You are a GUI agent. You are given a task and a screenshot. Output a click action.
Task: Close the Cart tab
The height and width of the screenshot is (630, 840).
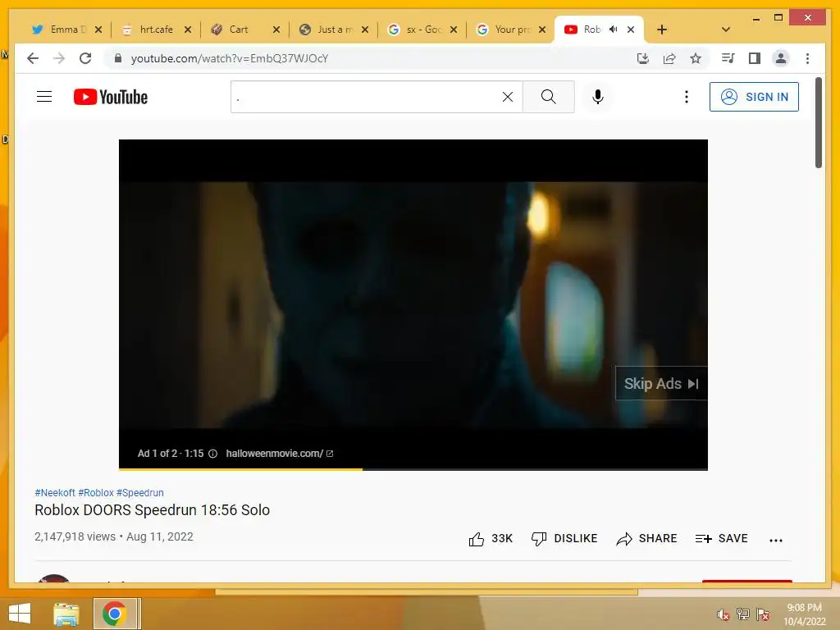pos(276,30)
